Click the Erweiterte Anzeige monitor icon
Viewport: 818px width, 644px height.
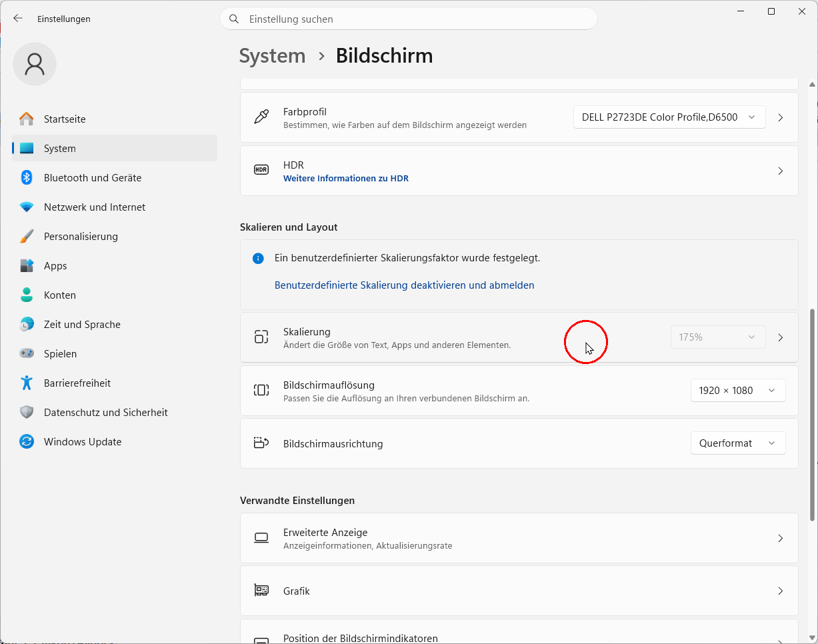coord(261,538)
